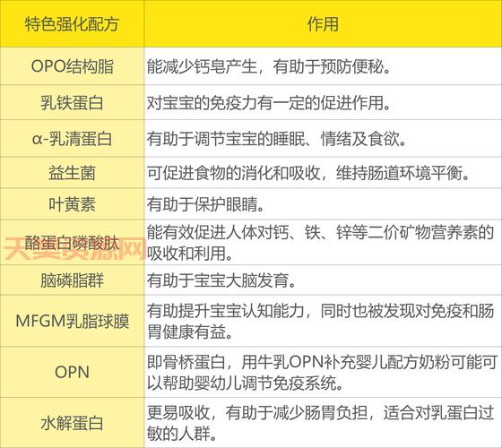Select the 脑磷脂群 cell

pos(72,280)
